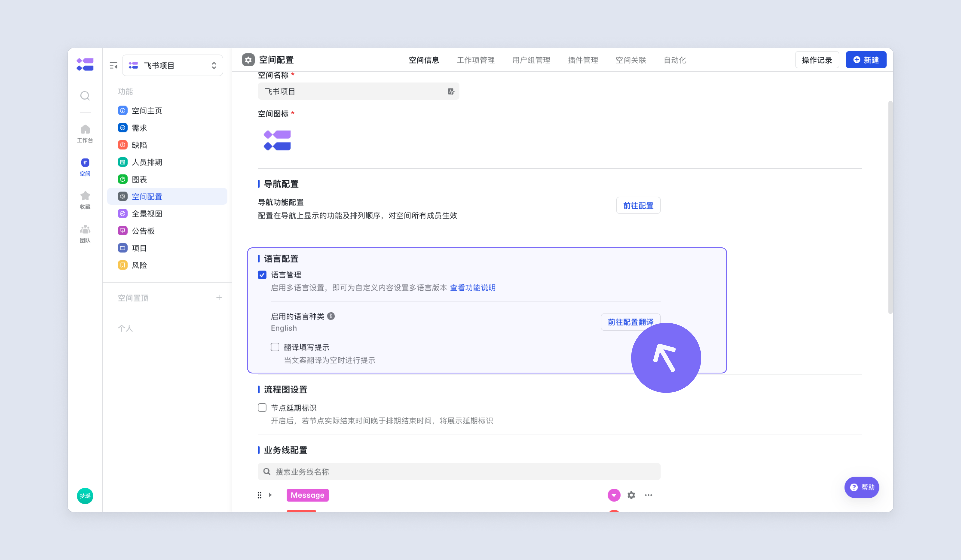Click the 新建 create button

coord(866,60)
